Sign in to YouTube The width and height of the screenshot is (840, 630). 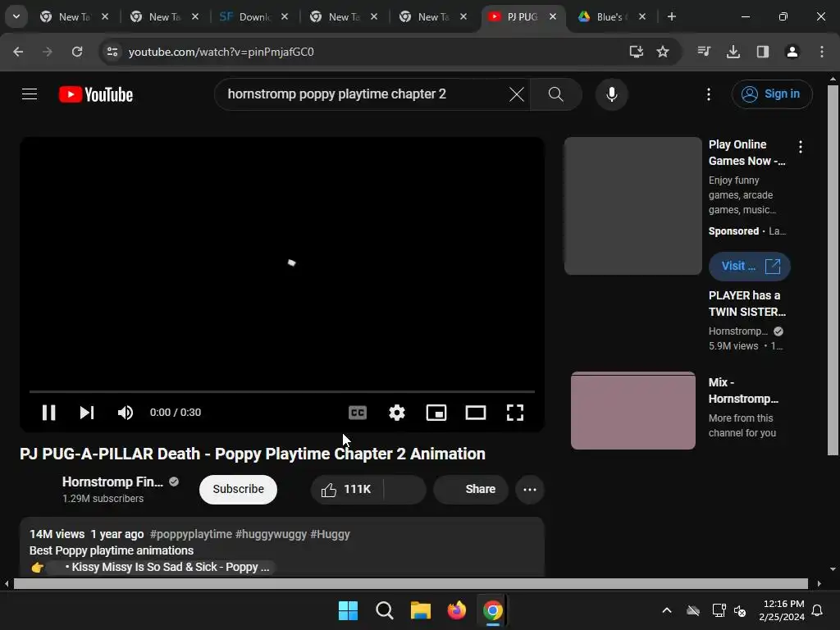771,94
